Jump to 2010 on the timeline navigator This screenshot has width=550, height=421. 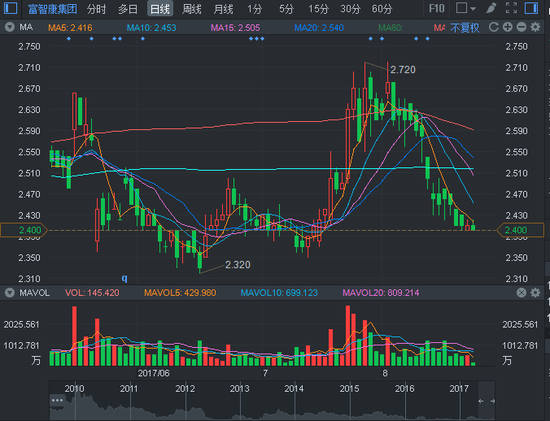pyautogui.click(x=74, y=389)
